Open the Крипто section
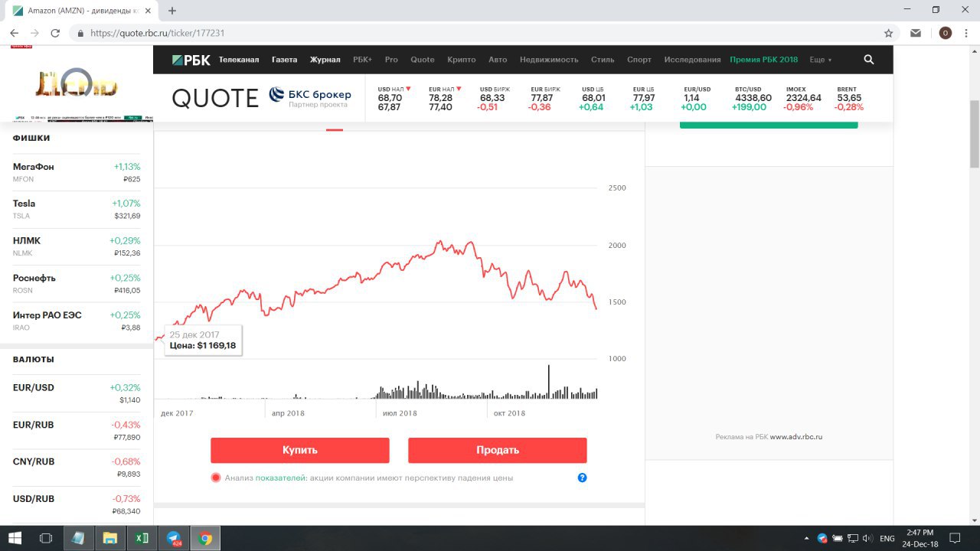Viewport: 980px width, 551px height. coord(461,60)
